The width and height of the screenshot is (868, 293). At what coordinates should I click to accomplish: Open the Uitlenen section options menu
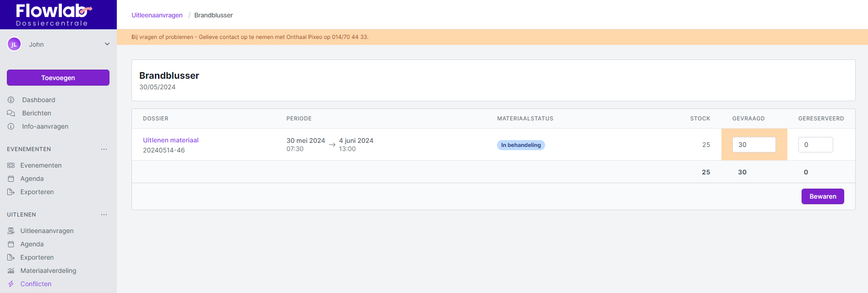click(x=104, y=215)
